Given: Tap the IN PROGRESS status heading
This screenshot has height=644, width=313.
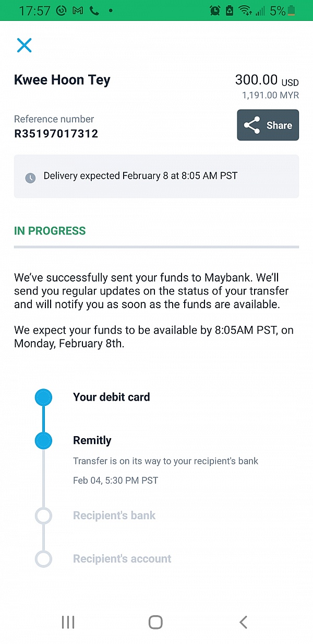Looking at the screenshot, I should tap(50, 231).
